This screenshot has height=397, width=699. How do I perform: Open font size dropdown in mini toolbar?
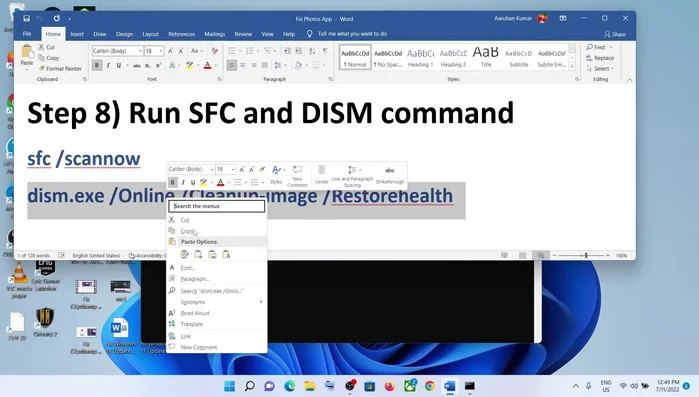pyautogui.click(x=233, y=169)
